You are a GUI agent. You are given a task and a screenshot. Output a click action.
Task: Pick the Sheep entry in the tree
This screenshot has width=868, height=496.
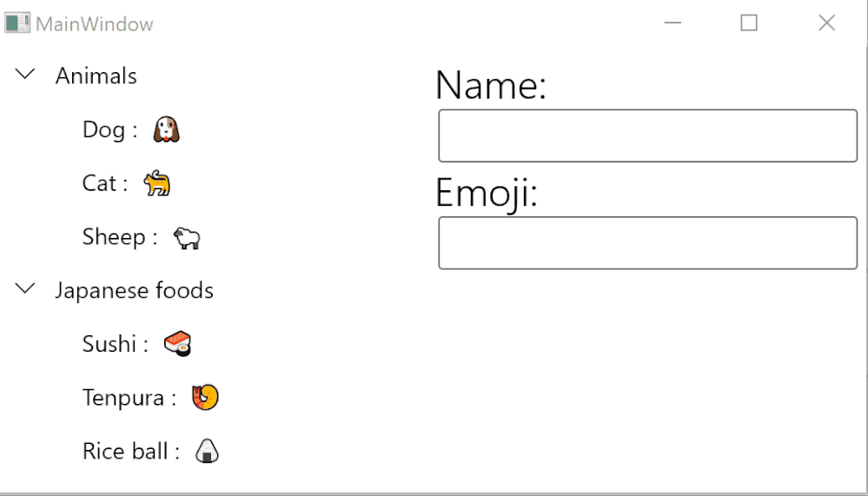[114, 237]
